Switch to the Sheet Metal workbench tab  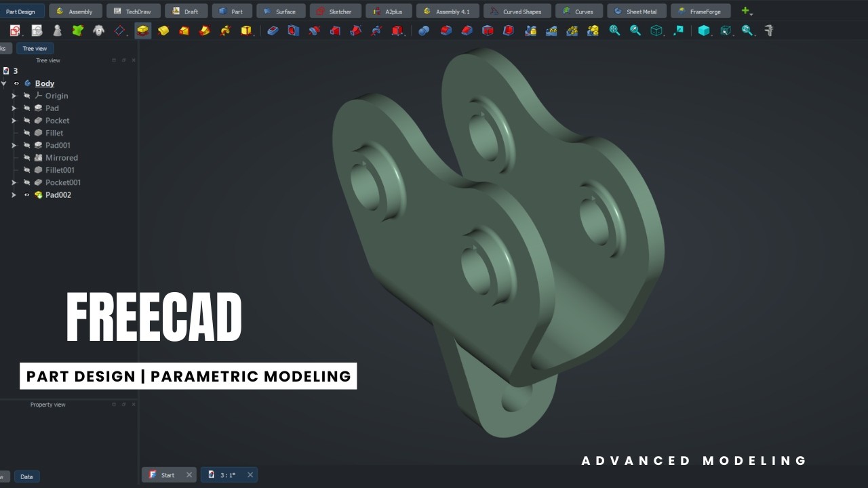tap(637, 11)
